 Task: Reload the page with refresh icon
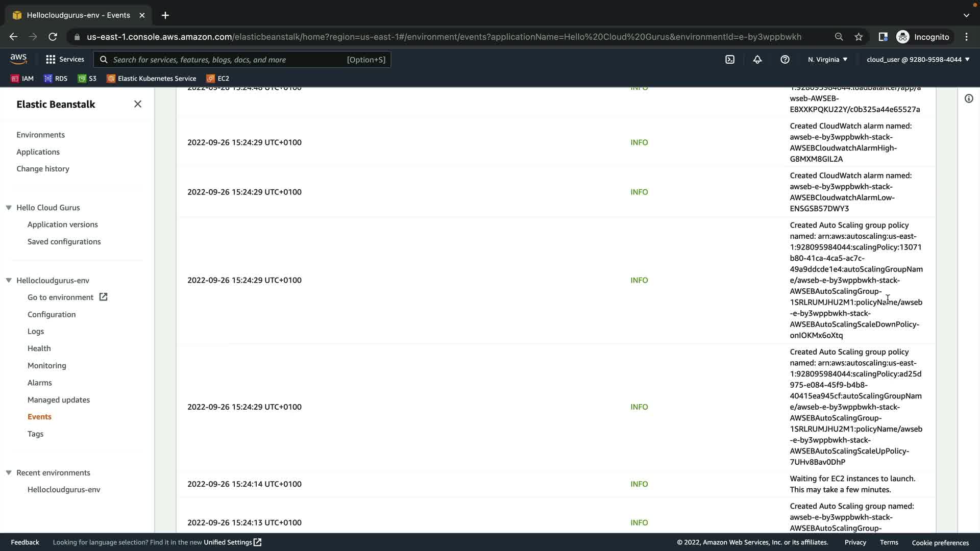(53, 37)
